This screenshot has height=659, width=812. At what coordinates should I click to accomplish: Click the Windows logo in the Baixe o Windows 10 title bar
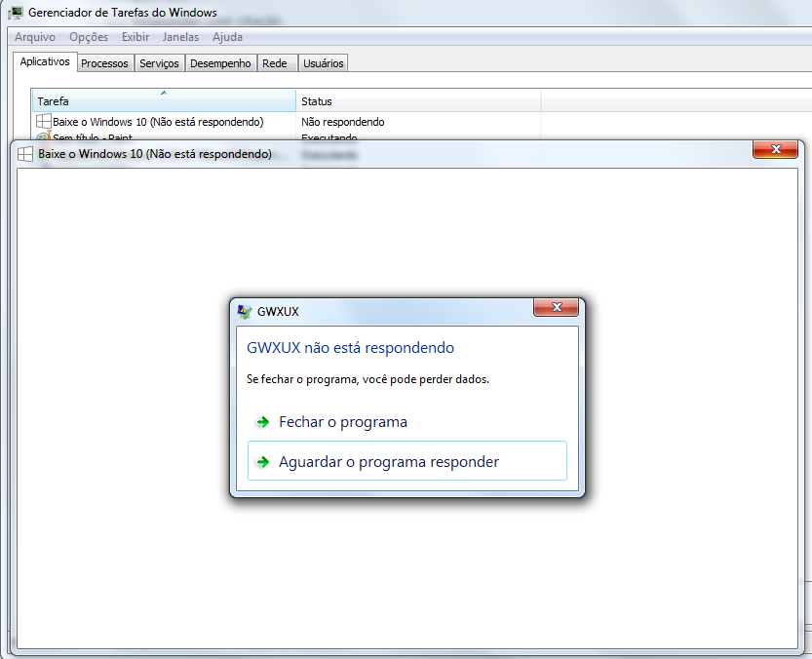click(25, 154)
